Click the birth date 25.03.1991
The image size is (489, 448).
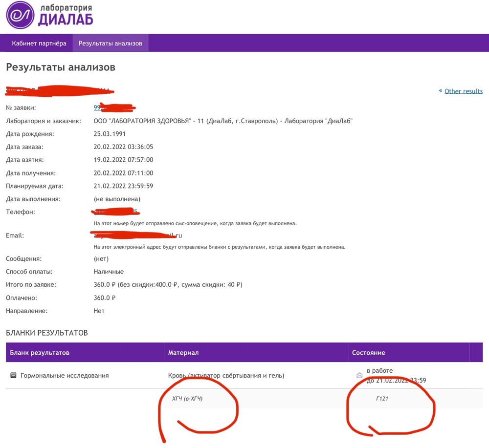[x=110, y=134]
